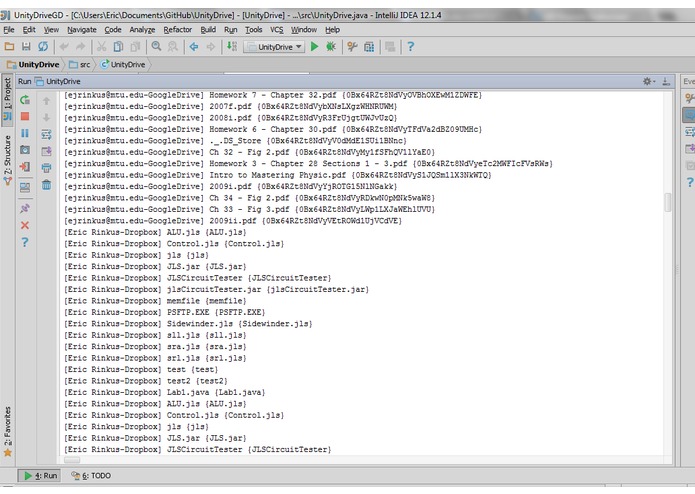Image resolution: width=695 pixels, height=494 pixels.
Task: Click the Find magnifier icon
Action: pyautogui.click(x=156, y=47)
